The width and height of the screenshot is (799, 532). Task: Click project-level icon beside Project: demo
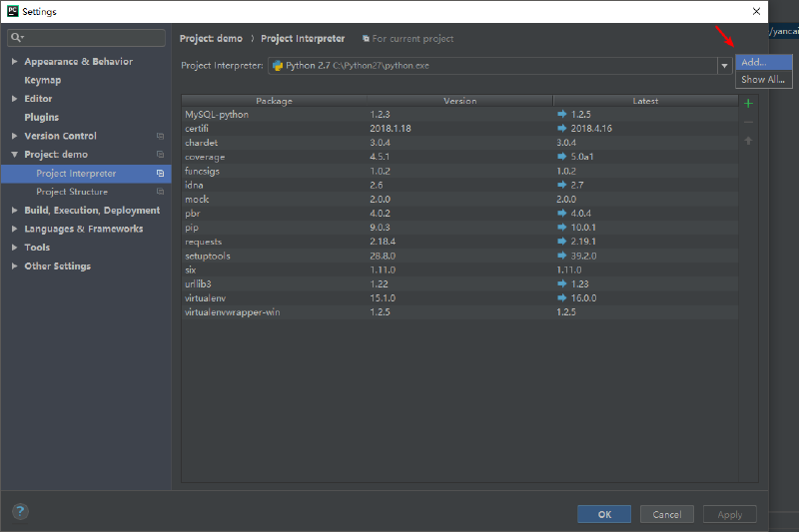(160, 155)
